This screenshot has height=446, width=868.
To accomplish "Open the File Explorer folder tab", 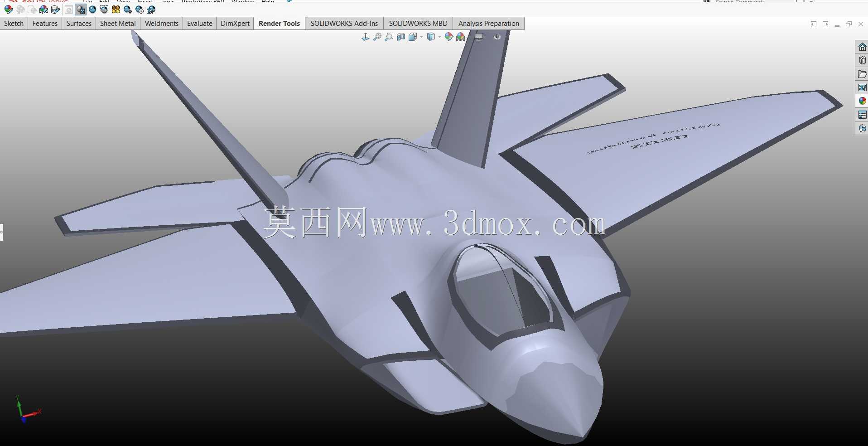I will tap(862, 74).
